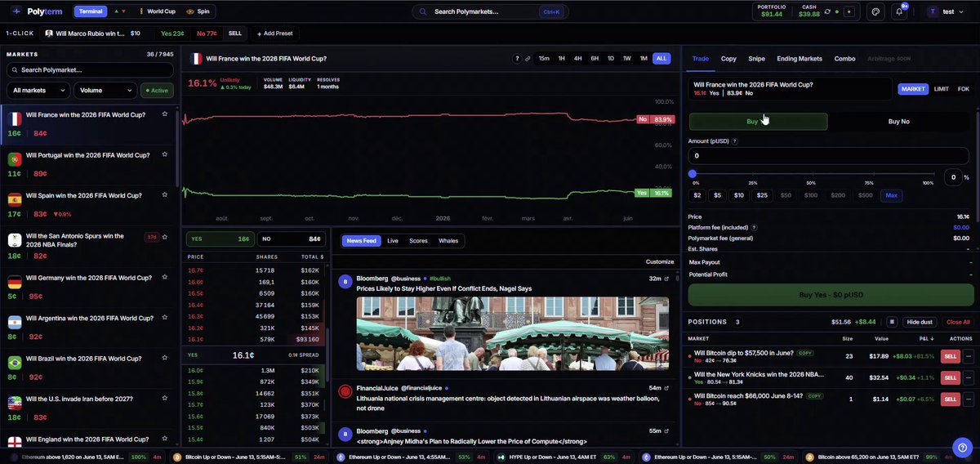Open the Combo tab
The image size is (980, 464).
click(844, 59)
